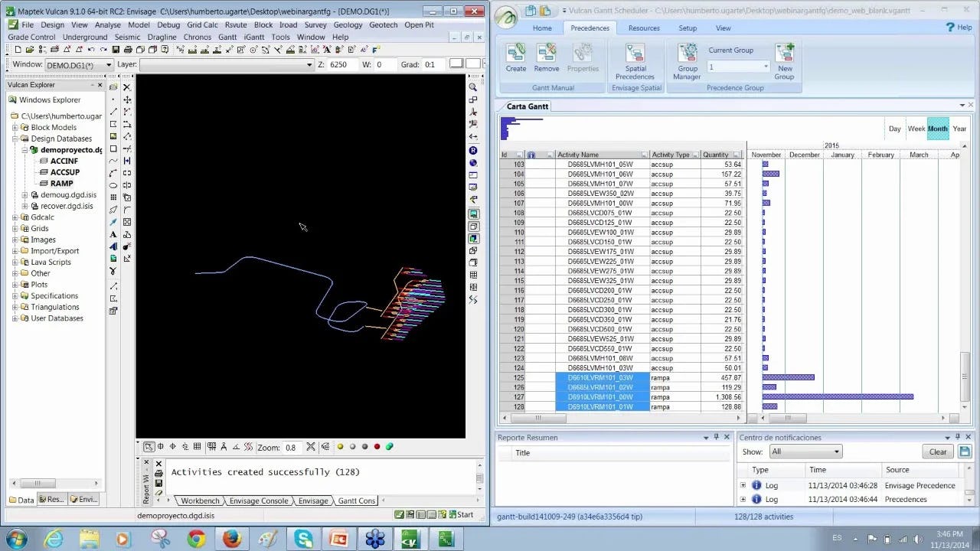Set the Gantt timescale to Year
980x551 pixels.
tap(959, 129)
